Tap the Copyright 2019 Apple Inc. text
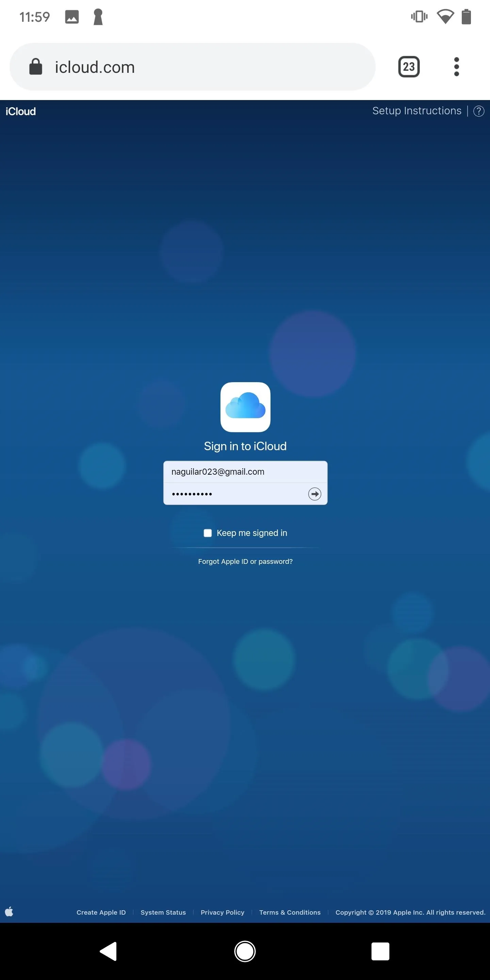490x980 pixels. click(x=410, y=912)
